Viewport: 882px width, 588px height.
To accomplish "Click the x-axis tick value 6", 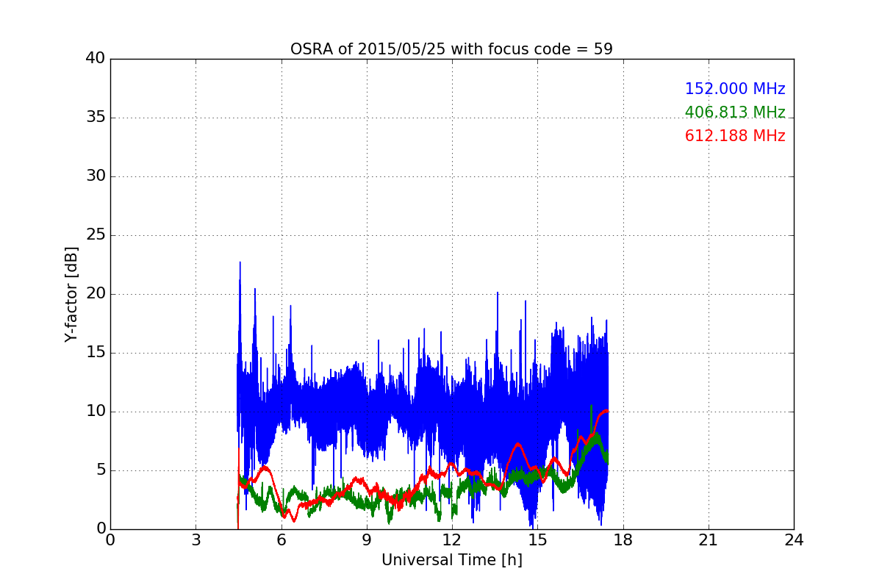I will (x=281, y=540).
